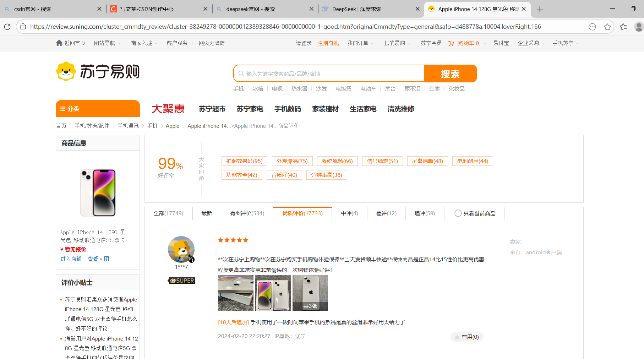This screenshot has height=359, width=644.
Task: Expand the 网站导航 dropdown
Action: [x=107, y=43]
